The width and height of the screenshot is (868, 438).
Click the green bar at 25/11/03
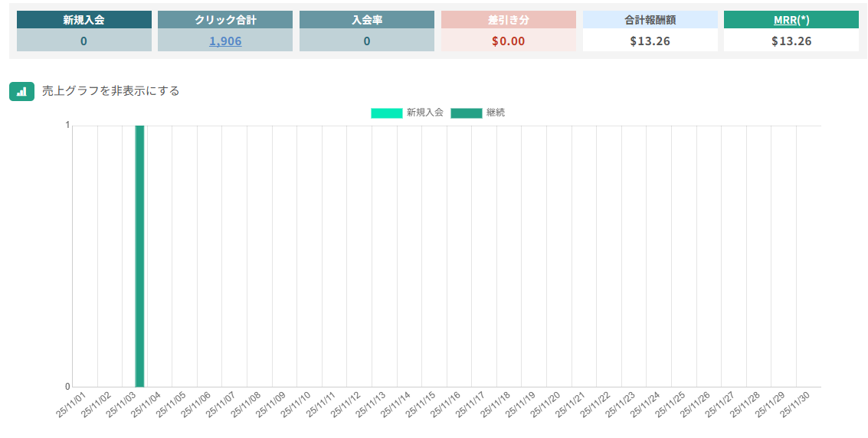(139, 257)
